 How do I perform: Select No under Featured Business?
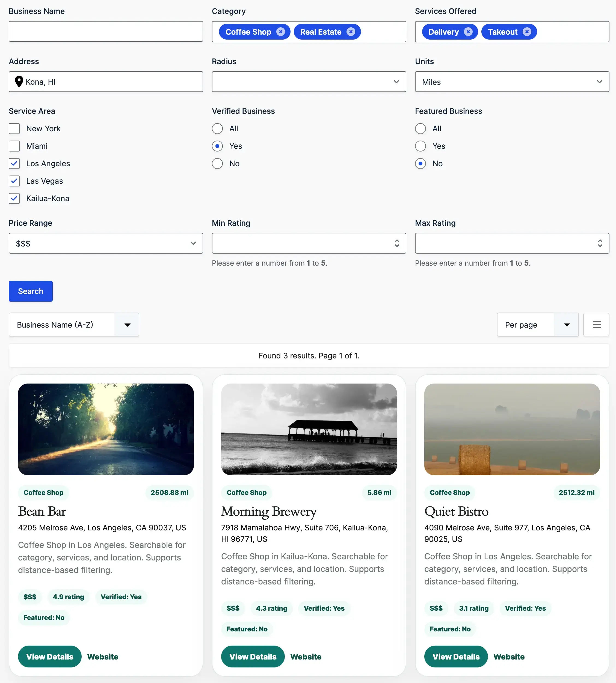(x=420, y=164)
